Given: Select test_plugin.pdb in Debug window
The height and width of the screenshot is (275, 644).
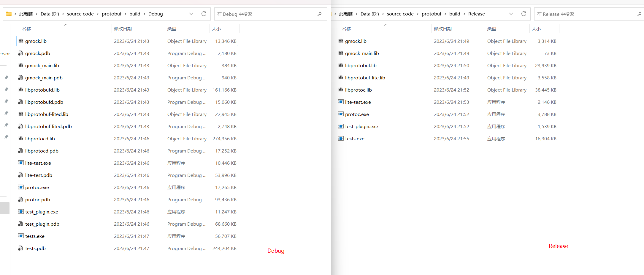Looking at the screenshot, I should pyautogui.click(x=42, y=224).
